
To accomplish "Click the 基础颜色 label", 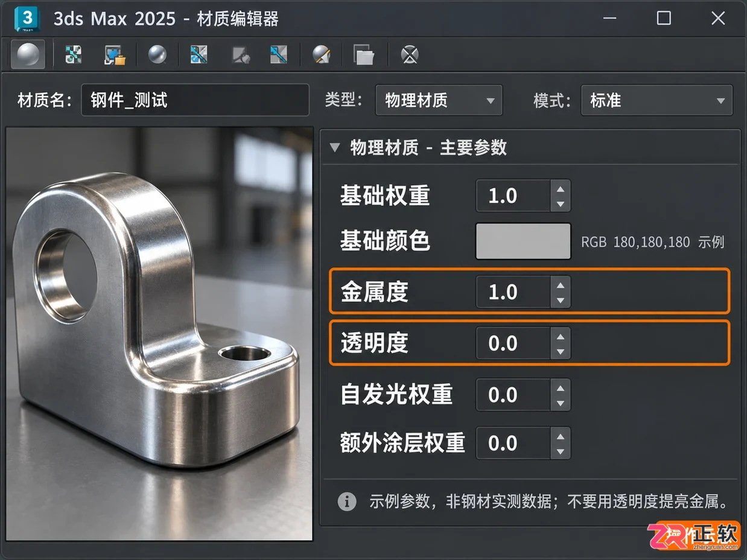I will pyautogui.click(x=385, y=240).
